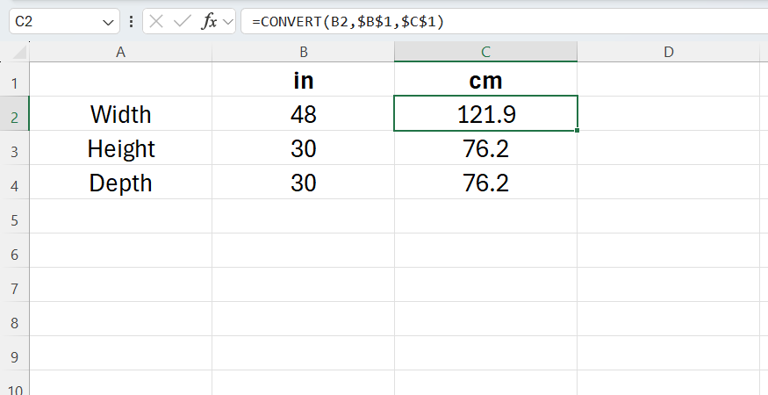This screenshot has height=395, width=768.
Task: Click inside the CONVERT formula text
Action: (348, 22)
